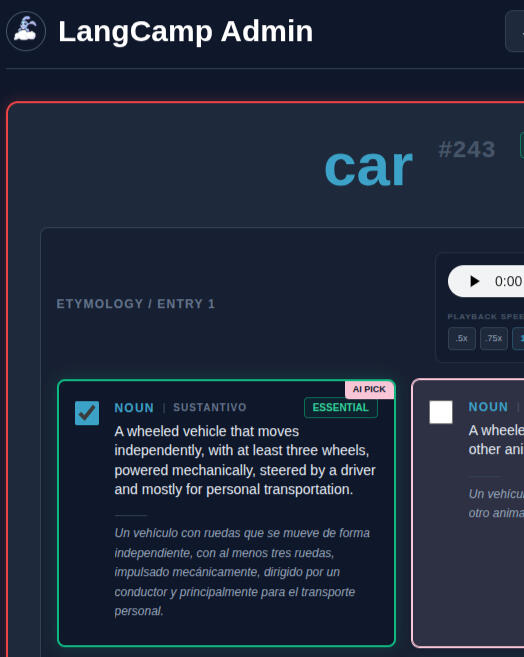
Task: Check the second noun definition checkbox
Action: [x=441, y=412]
